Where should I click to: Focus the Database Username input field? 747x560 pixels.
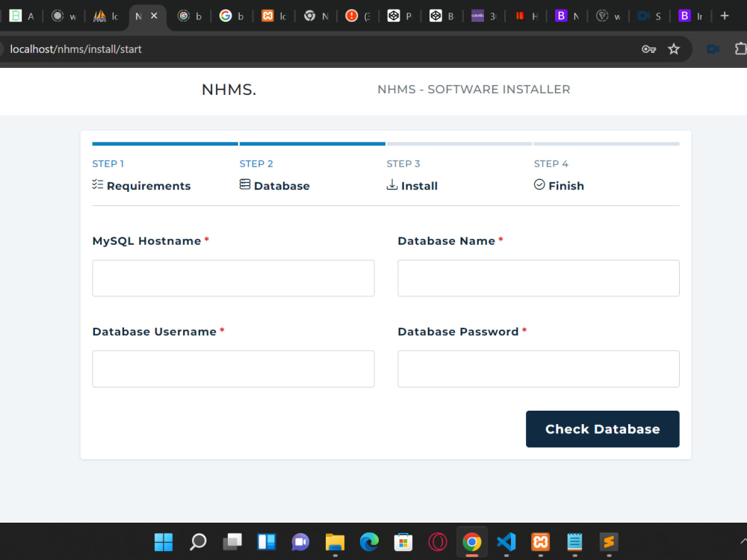pyautogui.click(x=233, y=369)
